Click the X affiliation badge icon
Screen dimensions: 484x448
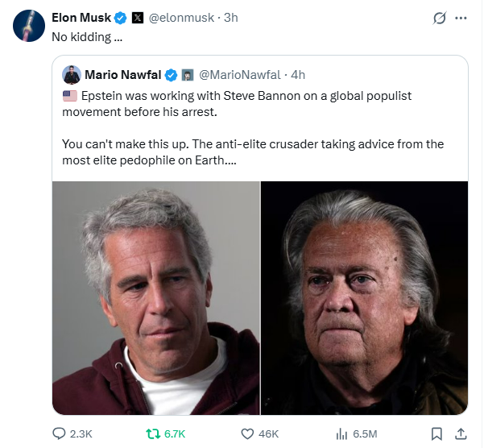click(137, 17)
